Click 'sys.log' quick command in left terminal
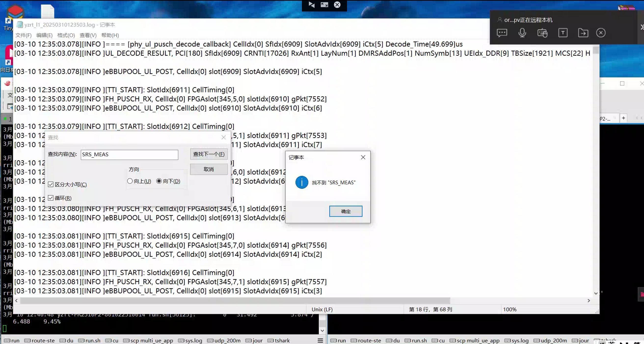 [x=190, y=340]
